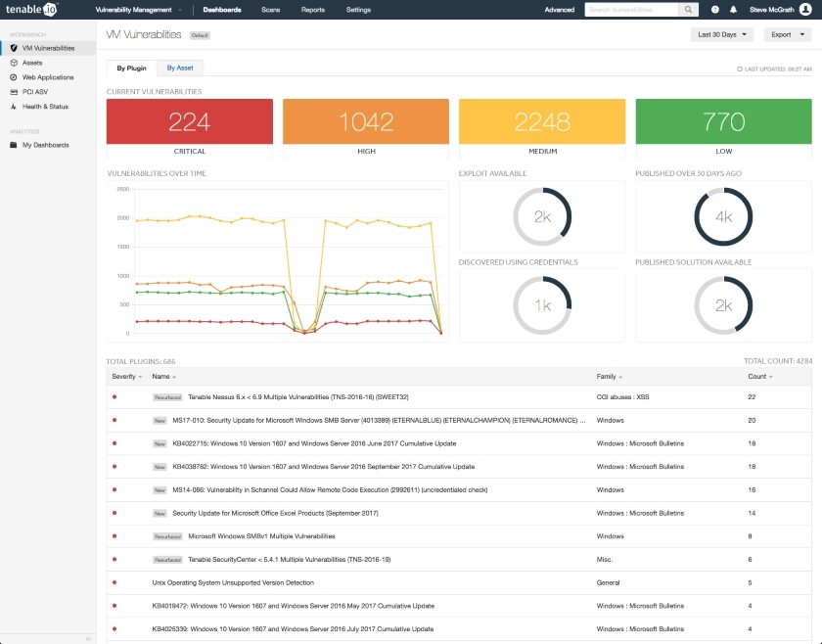The height and width of the screenshot is (644, 822).
Task: Sort table by Severity column
Action: (x=126, y=377)
